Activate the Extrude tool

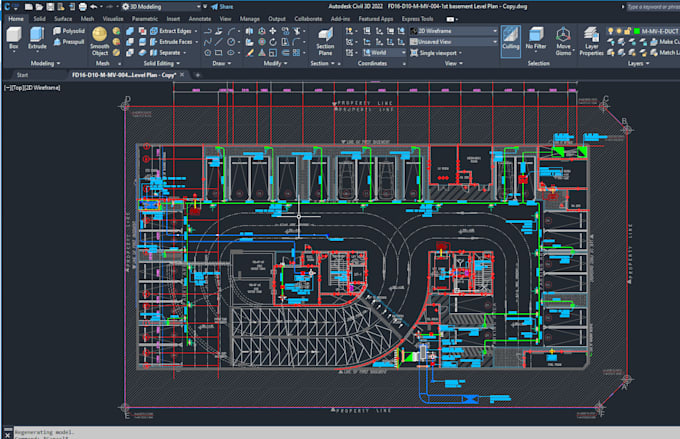[37, 38]
